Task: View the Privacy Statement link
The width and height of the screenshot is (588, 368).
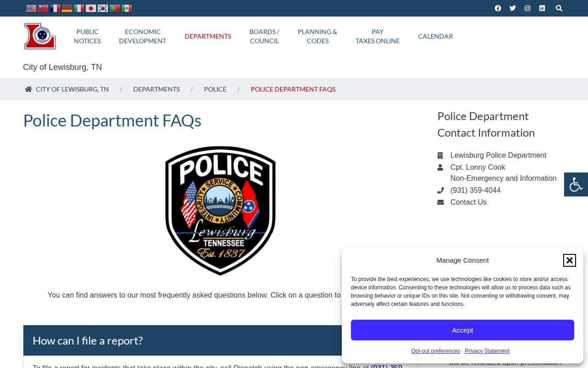Action: 487,351
